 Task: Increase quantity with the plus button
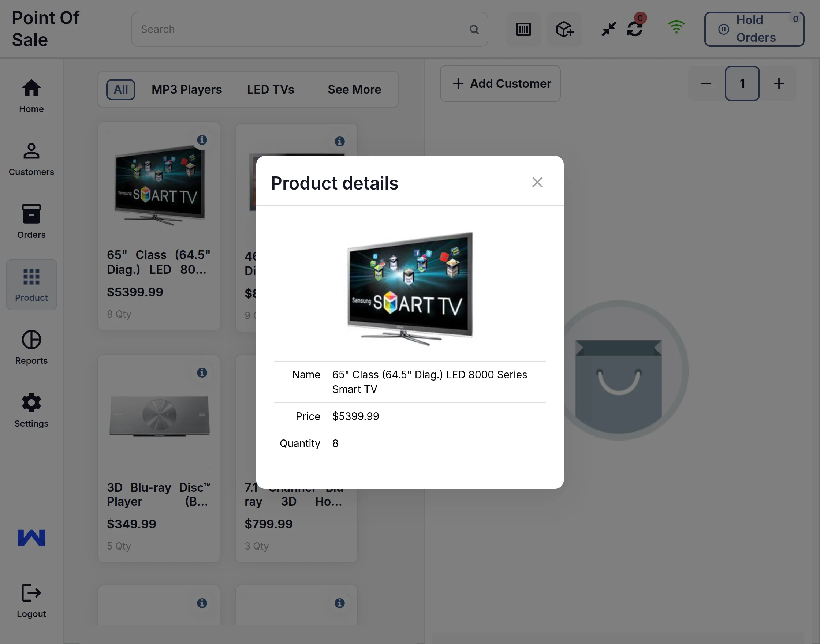pyautogui.click(x=779, y=83)
